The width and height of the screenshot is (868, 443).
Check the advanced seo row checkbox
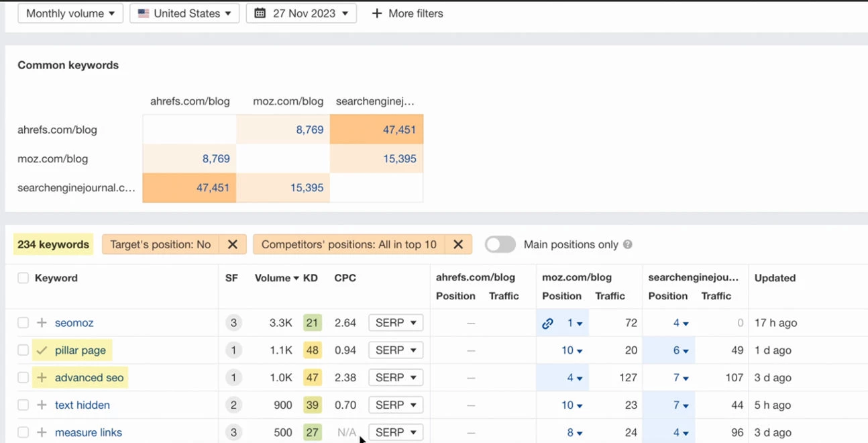[23, 378]
